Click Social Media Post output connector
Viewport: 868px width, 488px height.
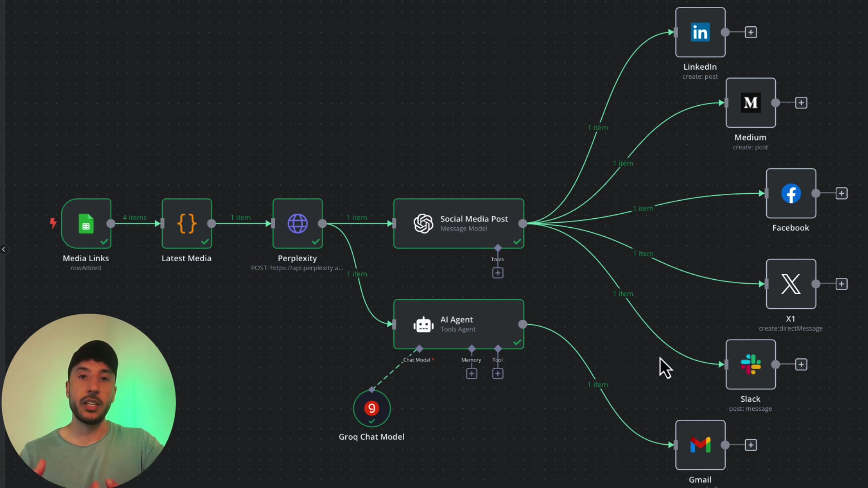tap(523, 223)
